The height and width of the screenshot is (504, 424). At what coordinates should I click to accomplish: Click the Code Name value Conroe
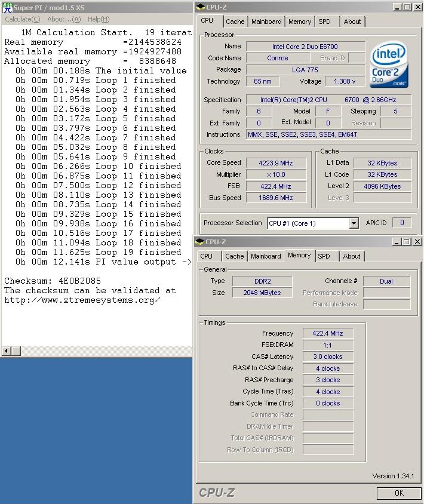point(278,58)
